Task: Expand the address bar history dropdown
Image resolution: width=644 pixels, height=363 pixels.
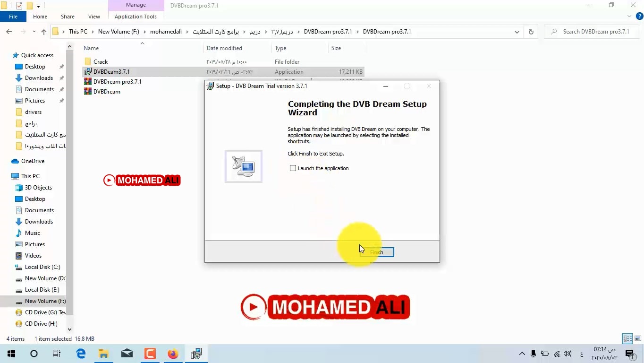Action: coord(517,32)
